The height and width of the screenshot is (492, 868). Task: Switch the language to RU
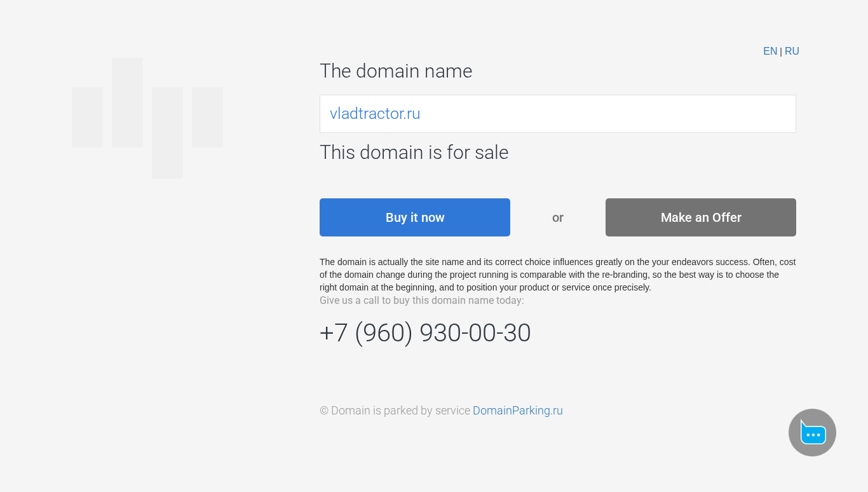pyautogui.click(x=792, y=51)
